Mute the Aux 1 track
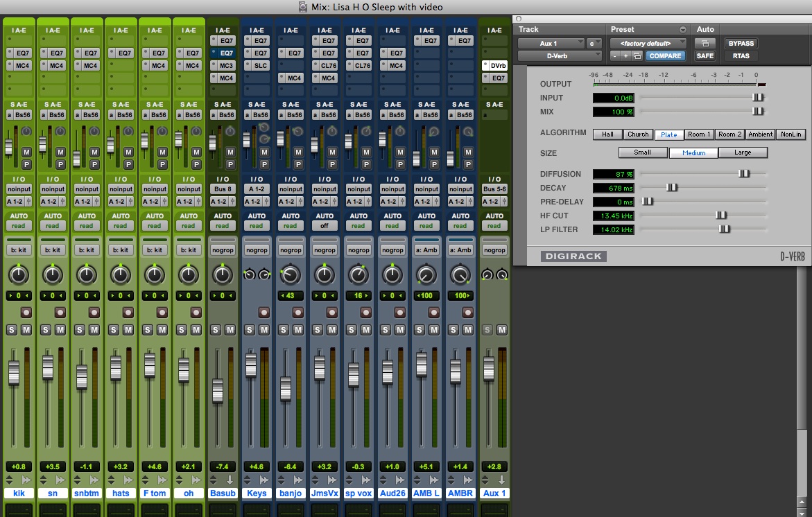Screen dimensions: 812x517 click(502, 330)
